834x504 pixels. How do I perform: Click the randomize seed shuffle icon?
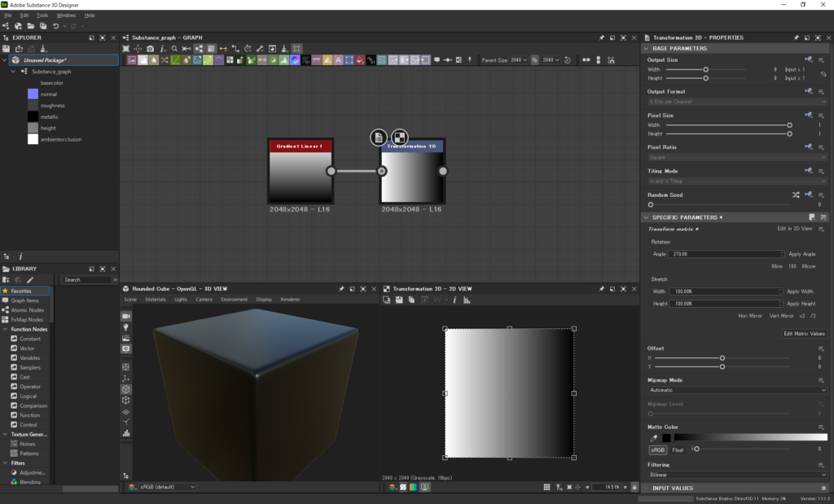pyautogui.click(x=796, y=195)
